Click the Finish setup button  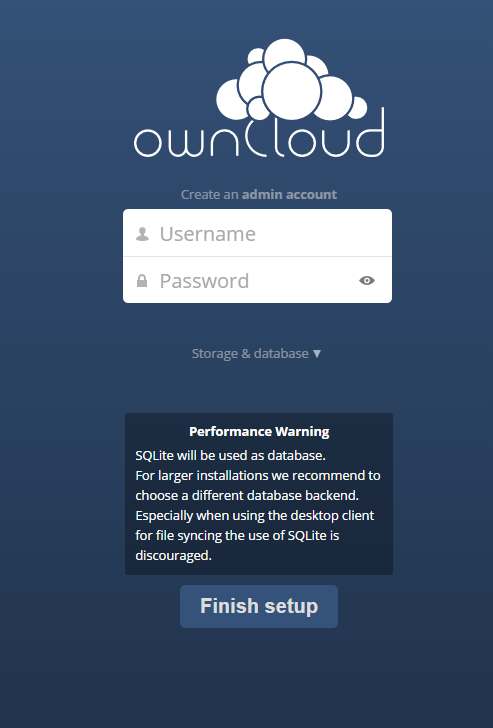point(259,606)
